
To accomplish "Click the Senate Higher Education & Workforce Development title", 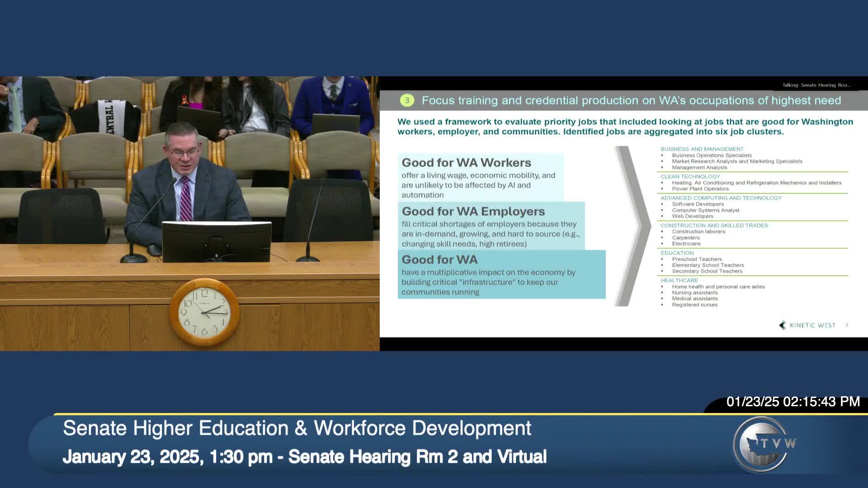I will (x=297, y=428).
